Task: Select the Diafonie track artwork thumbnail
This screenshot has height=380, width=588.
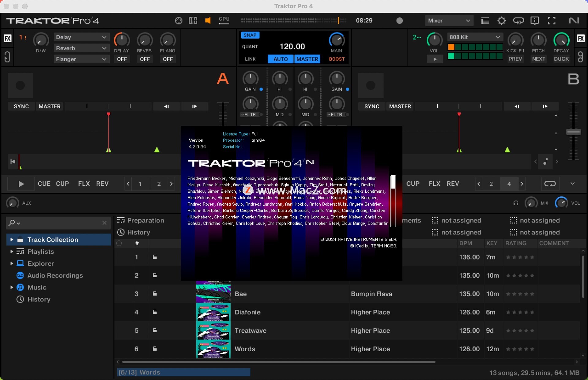Action: click(213, 312)
